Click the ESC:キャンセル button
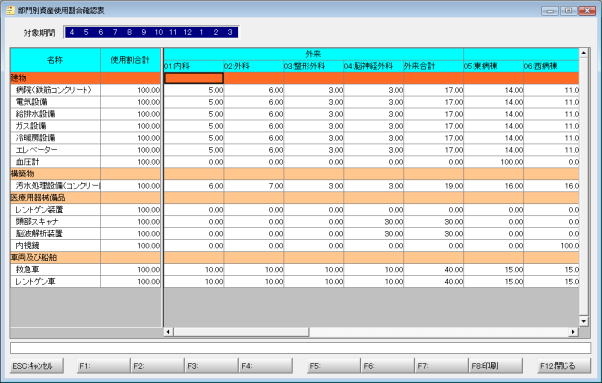Image resolution: width=602 pixels, height=383 pixels. (x=36, y=366)
